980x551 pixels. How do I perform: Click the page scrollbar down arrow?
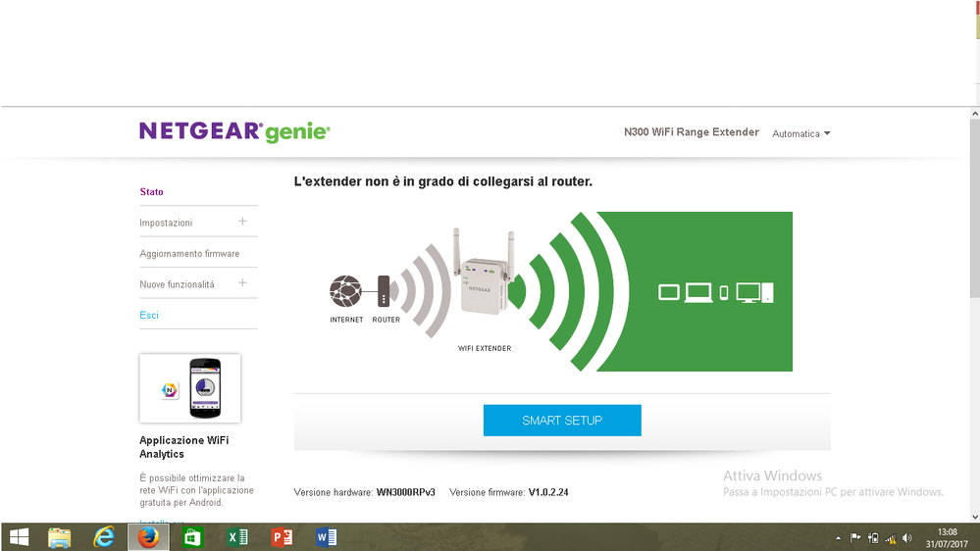point(975,518)
